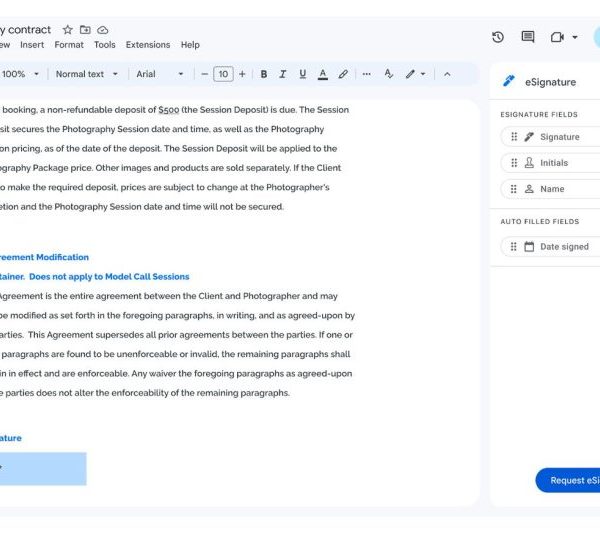Open the comments panel icon

point(528,37)
